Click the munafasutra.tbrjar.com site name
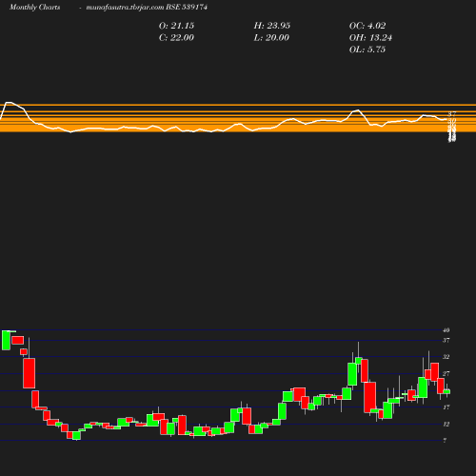This screenshot has width=476, height=476. pos(126,8)
